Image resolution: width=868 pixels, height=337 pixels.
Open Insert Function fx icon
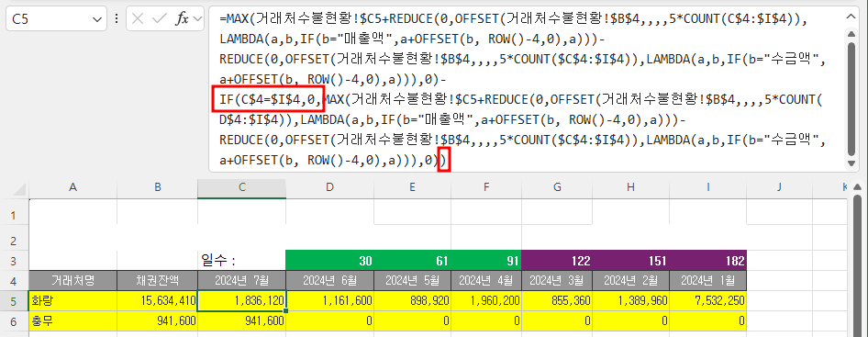coord(182,19)
